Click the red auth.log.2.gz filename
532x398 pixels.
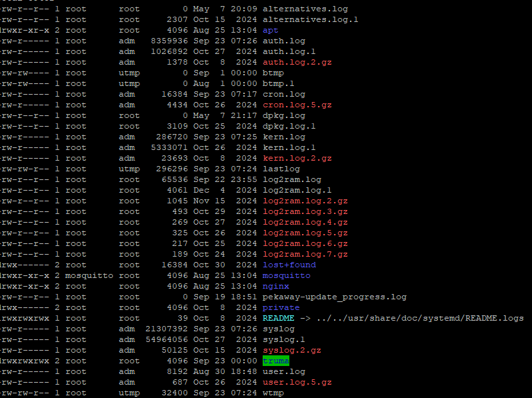tap(297, 62)
